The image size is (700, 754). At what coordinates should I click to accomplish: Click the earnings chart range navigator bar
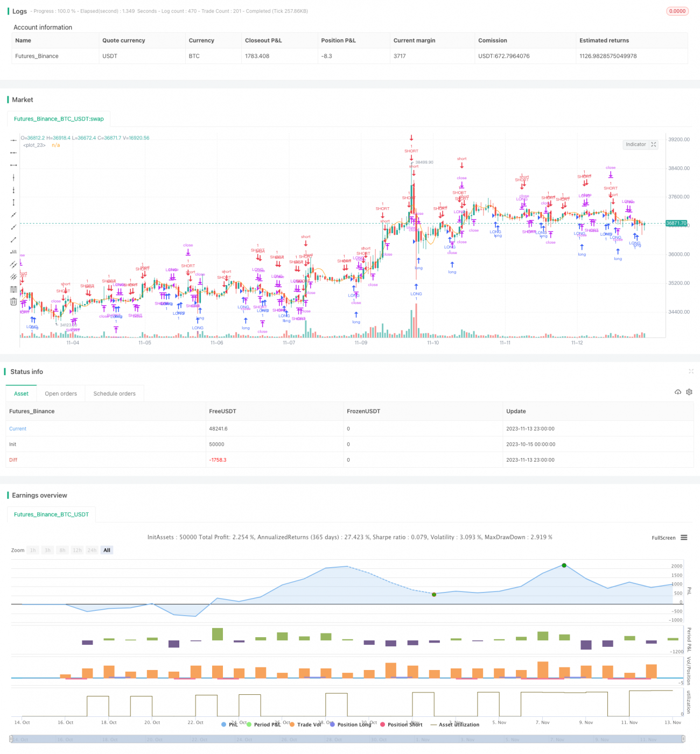pos(347,739)
